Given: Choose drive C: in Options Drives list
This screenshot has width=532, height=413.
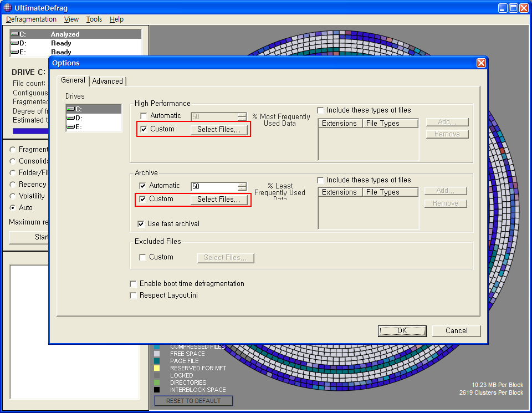Looking at the screenshot, I should coord(94,109).
